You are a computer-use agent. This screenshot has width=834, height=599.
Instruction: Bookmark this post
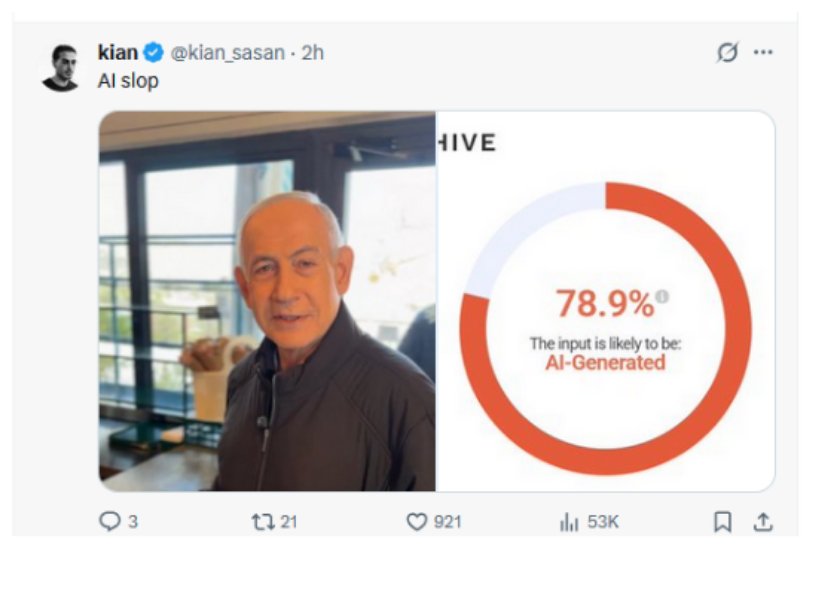click(x=722, y=522)
